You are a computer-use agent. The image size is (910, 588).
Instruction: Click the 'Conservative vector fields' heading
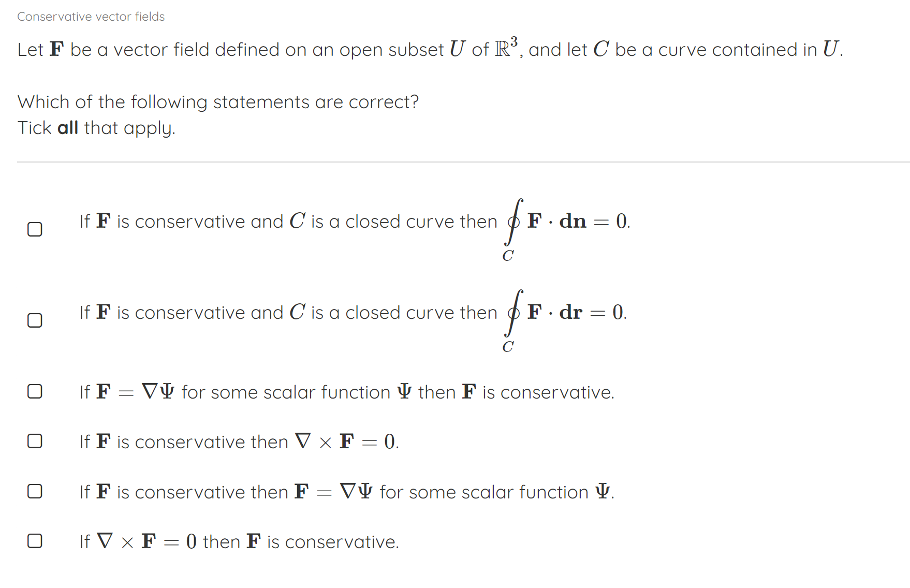(x=91, y=16)
